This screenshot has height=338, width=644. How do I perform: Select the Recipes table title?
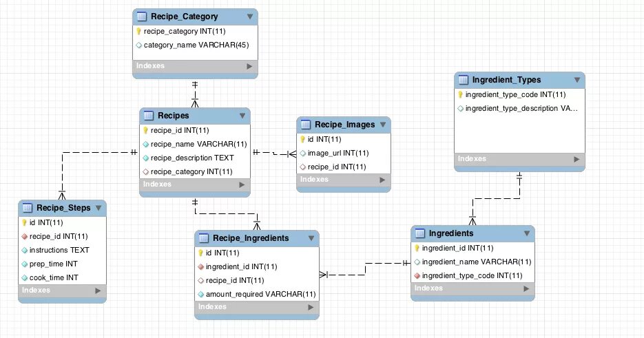[174, 116]
